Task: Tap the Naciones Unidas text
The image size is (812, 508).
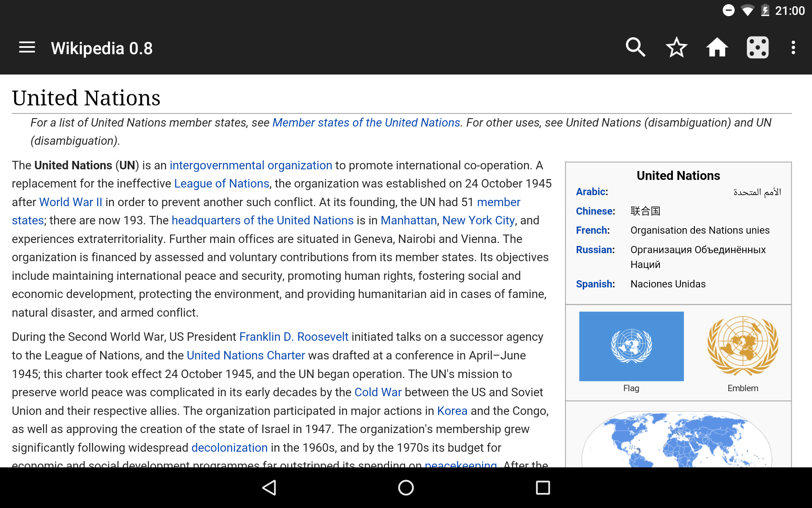Action: click(668, 284)
